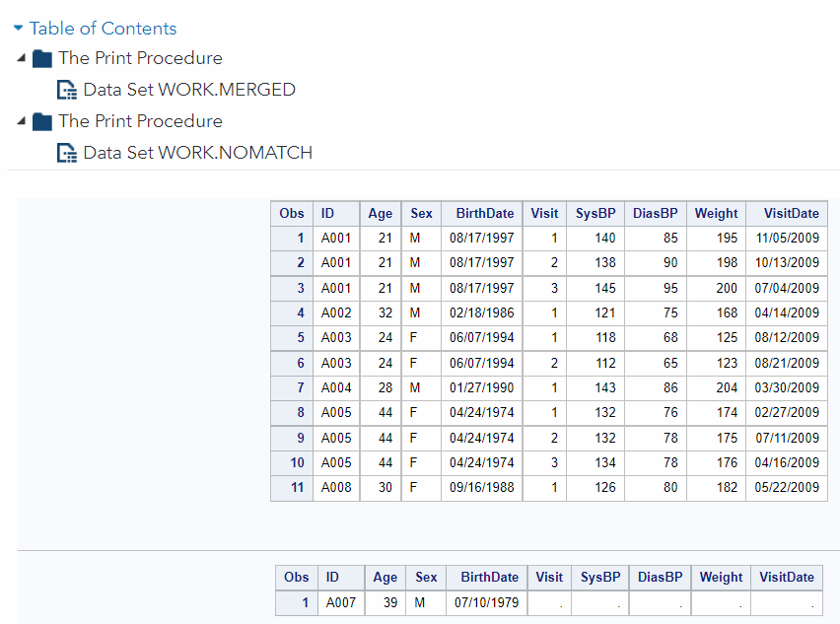Jump to Data Set WORK.NOMATCH link
Viewport: 840px width, 624px height.
[x=197, y=153]
